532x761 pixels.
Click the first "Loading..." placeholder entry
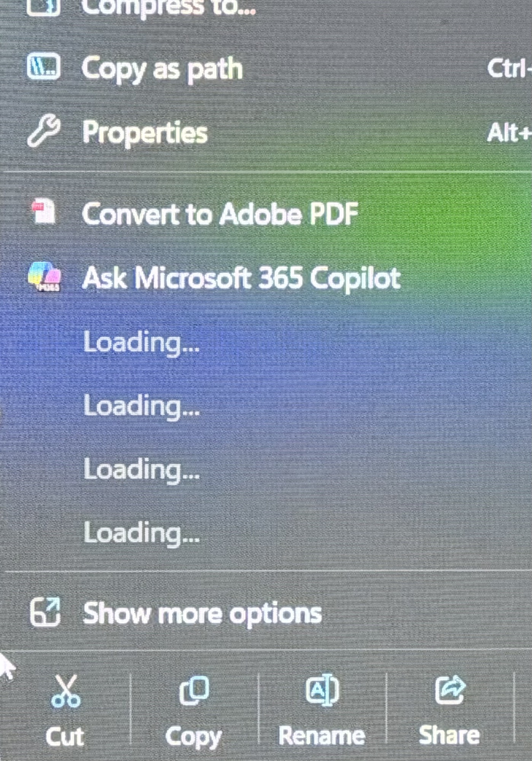pyautogui.click(x=142, y=342)
